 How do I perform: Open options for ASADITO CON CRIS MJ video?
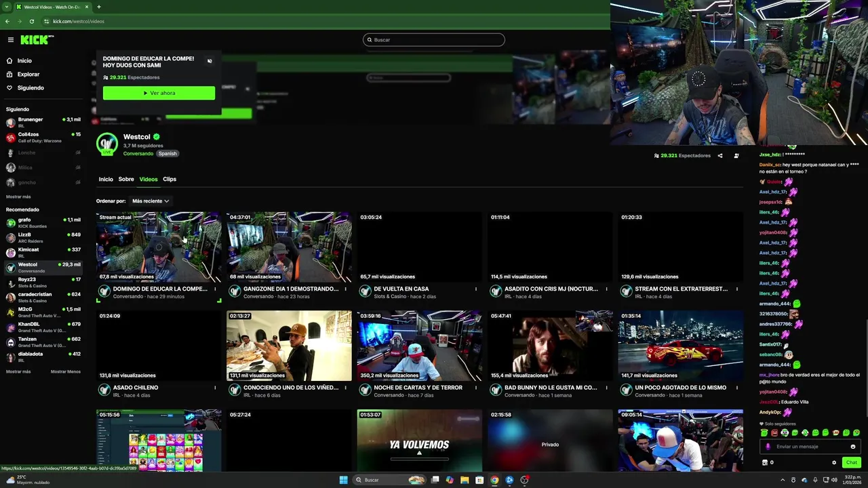606,289
